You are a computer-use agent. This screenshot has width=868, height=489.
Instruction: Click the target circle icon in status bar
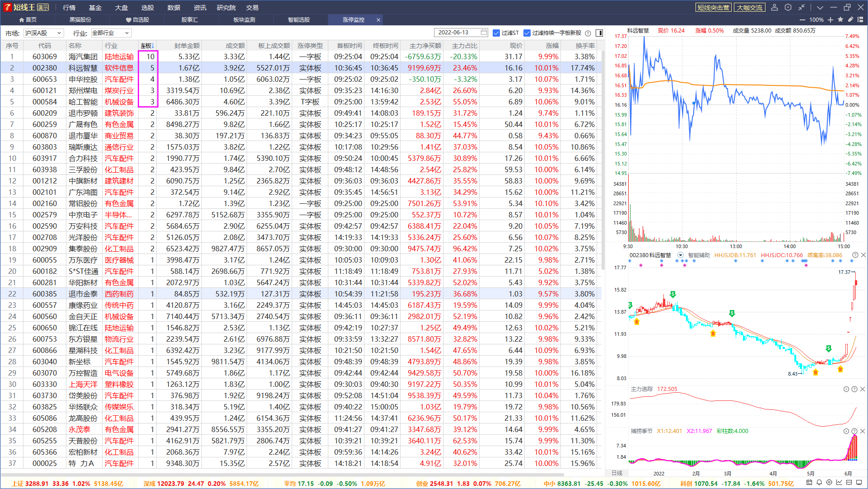(x=829, y=483)
